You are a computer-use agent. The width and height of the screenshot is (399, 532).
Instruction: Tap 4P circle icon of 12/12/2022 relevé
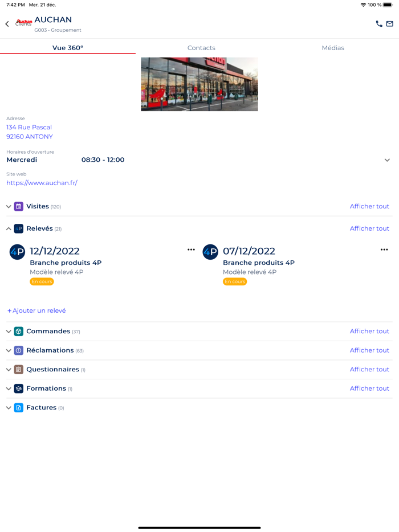[x=17, y=252]
